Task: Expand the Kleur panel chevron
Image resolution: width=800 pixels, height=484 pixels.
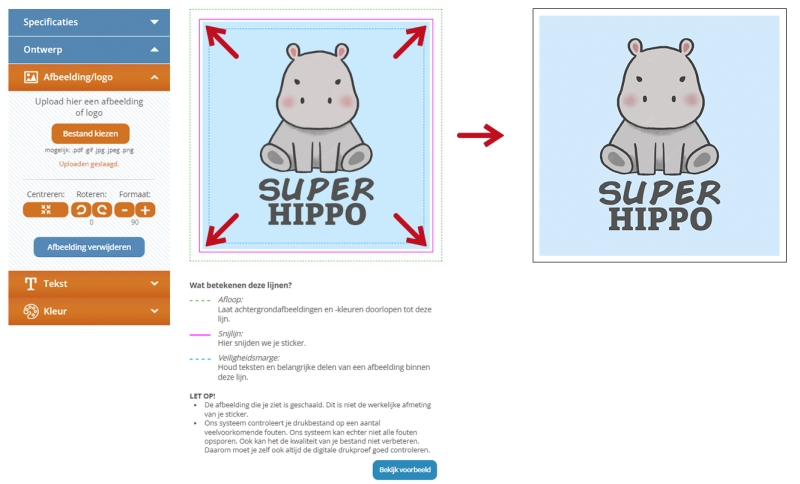Action: [155, 311]
